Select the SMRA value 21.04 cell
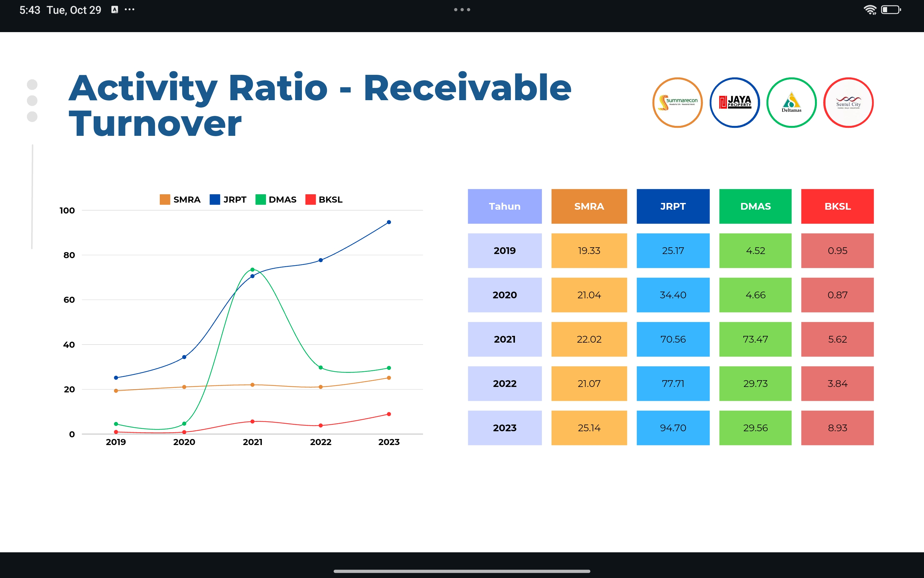Image resolution: width=924 pixels, height=578 pixels. (x=589, y=295)
